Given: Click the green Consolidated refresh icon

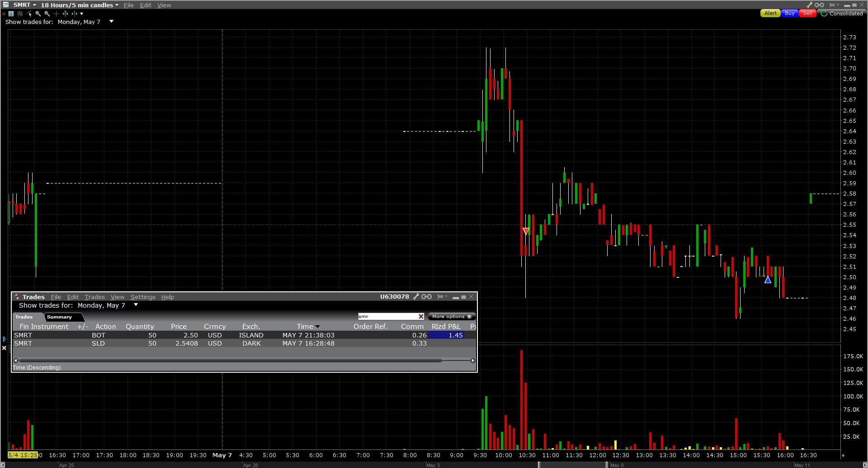Looking at the screenshot, I should pyautogui.click(x=824, y=13).
